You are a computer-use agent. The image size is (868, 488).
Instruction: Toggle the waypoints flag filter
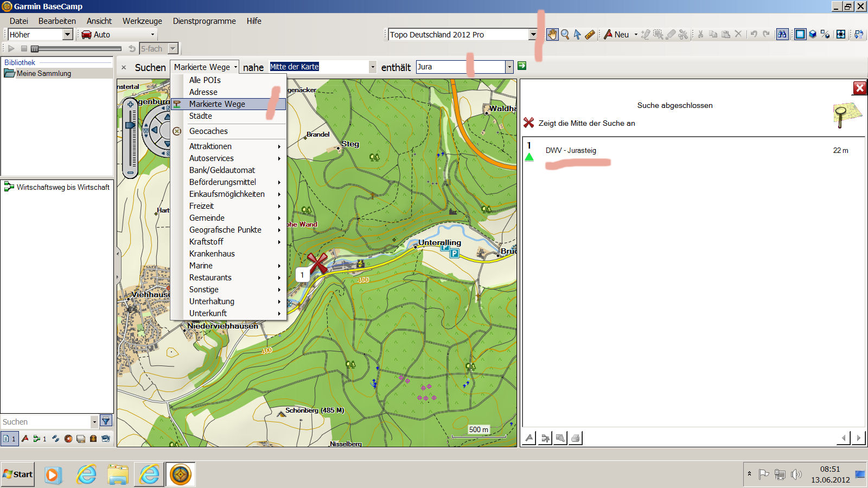click(x=25, y=439)
